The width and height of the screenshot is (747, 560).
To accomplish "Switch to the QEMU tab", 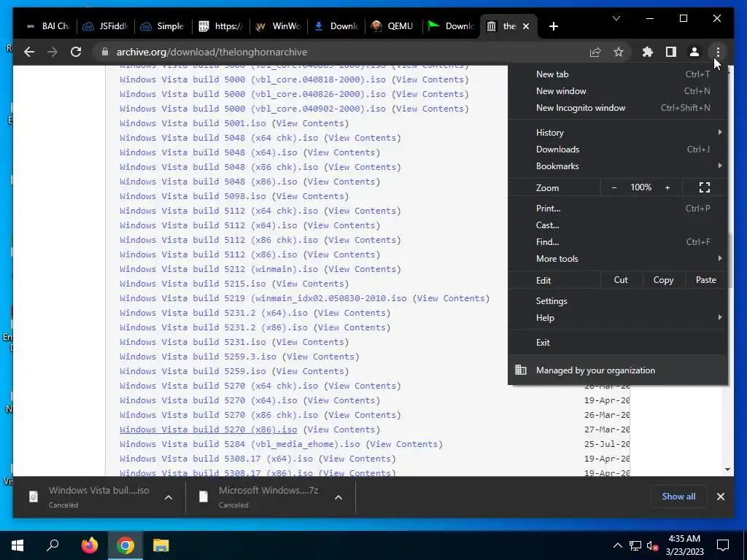I will [x=393, y=26].
